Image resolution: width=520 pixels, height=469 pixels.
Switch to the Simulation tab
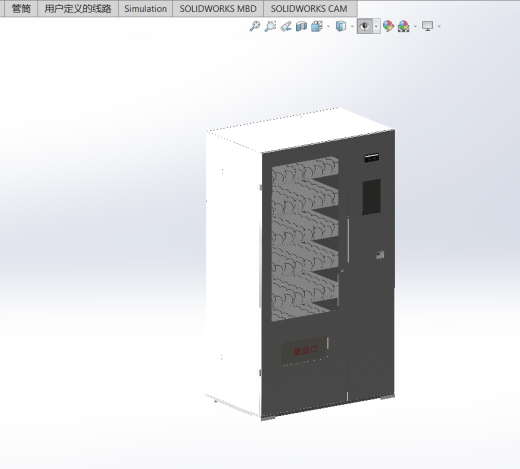click(145, 9)
